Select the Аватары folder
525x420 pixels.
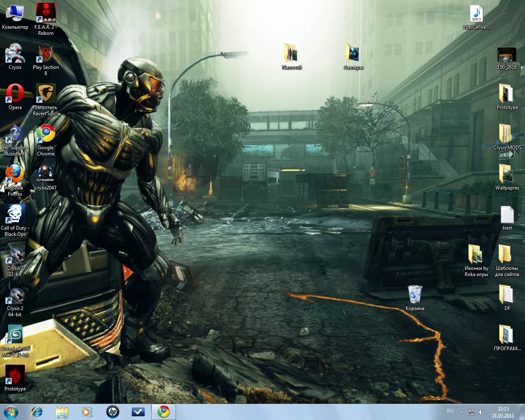coord(353,57)
